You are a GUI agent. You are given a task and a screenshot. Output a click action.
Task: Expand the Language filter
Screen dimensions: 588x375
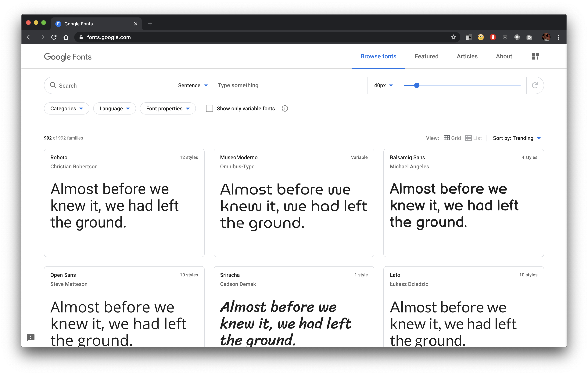tap(115, 109)
